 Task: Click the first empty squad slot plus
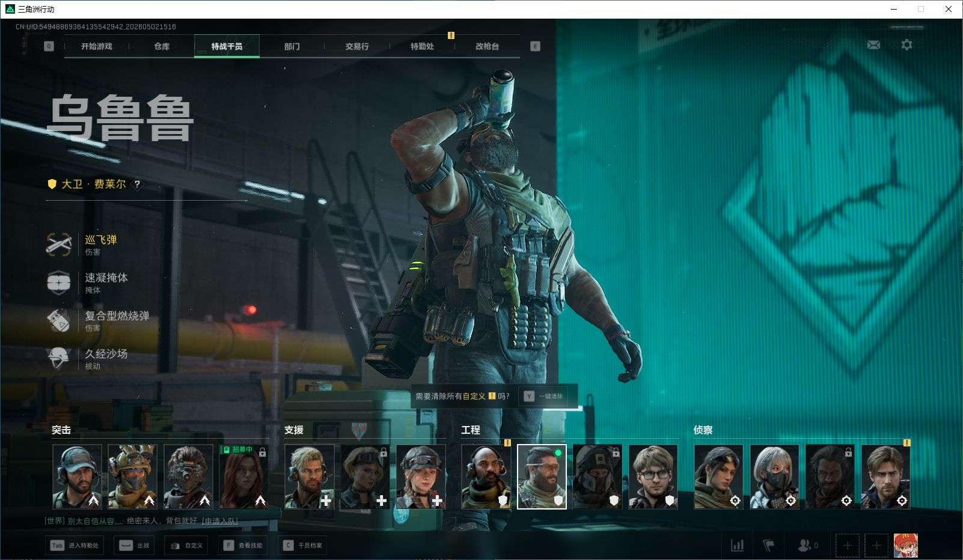coord(847,546)
